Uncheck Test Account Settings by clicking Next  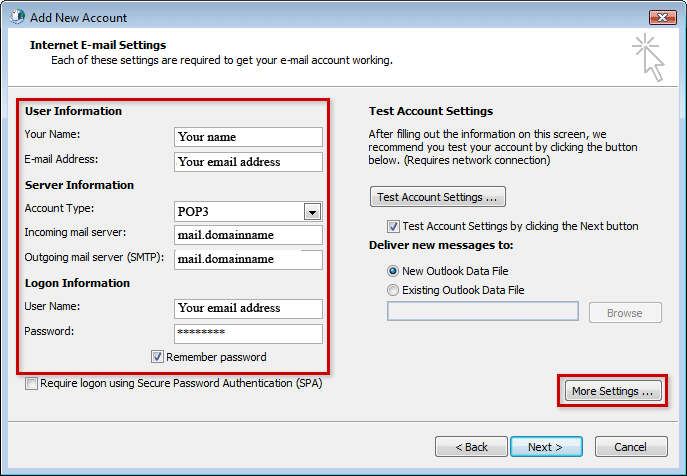(393, 226)
